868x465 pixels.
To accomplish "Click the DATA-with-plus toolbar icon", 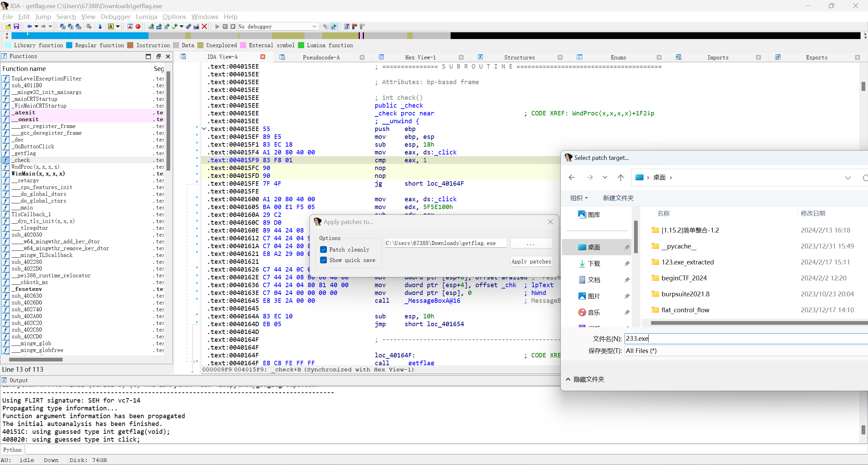I will point(159,26).
